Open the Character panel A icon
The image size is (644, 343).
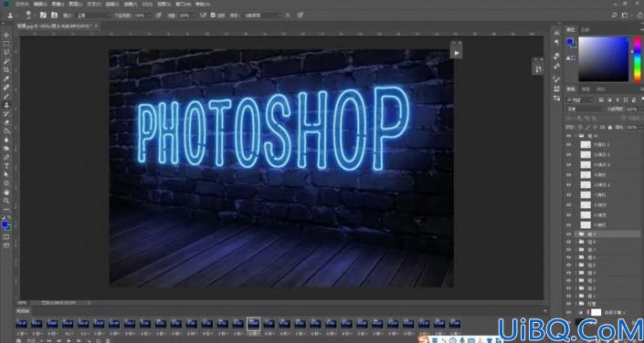pos(556,33)
